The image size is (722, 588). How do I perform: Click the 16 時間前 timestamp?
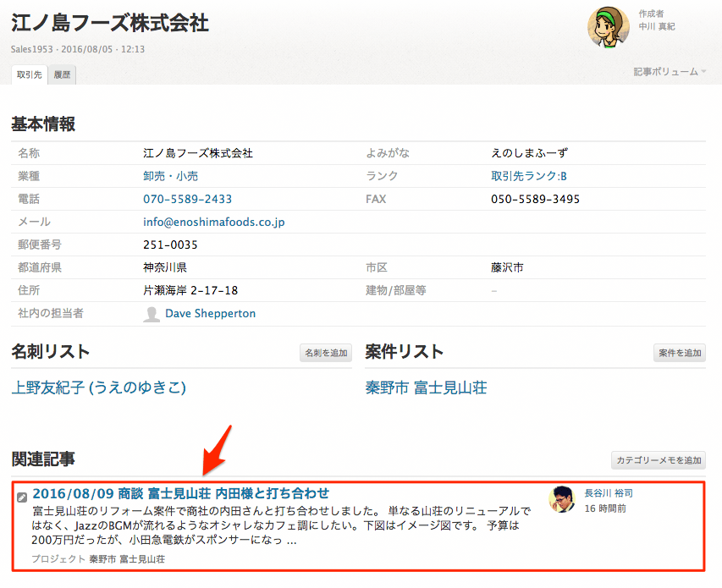pyautogui.click(x=605, y=508)
